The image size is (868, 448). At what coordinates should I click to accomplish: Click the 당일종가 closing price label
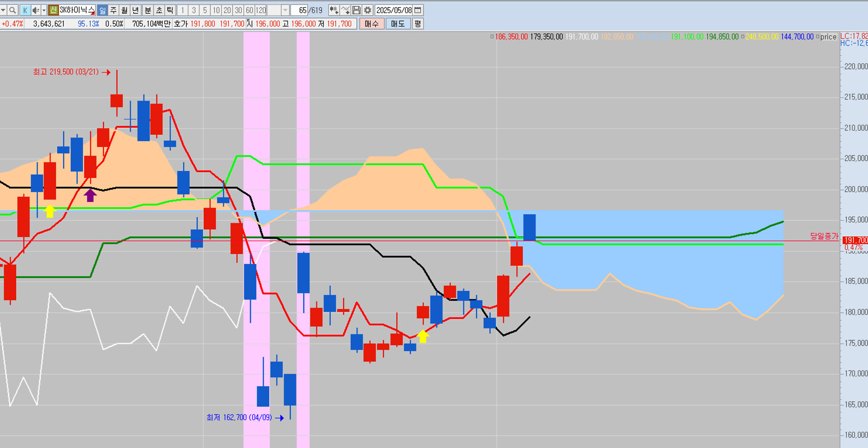(824, 236)
